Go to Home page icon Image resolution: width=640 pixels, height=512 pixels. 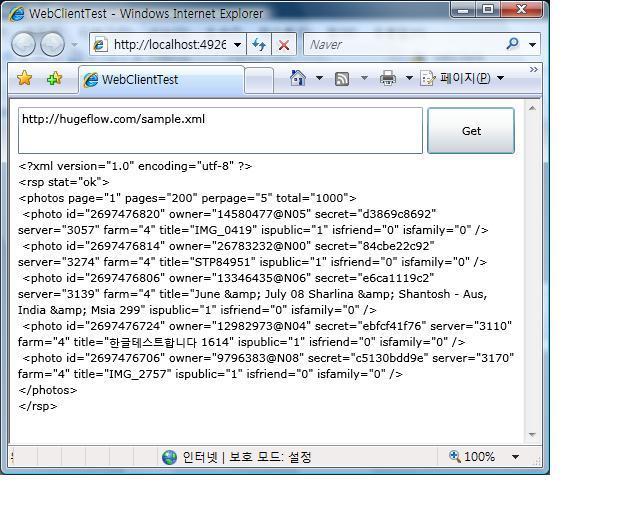(298, 78)
